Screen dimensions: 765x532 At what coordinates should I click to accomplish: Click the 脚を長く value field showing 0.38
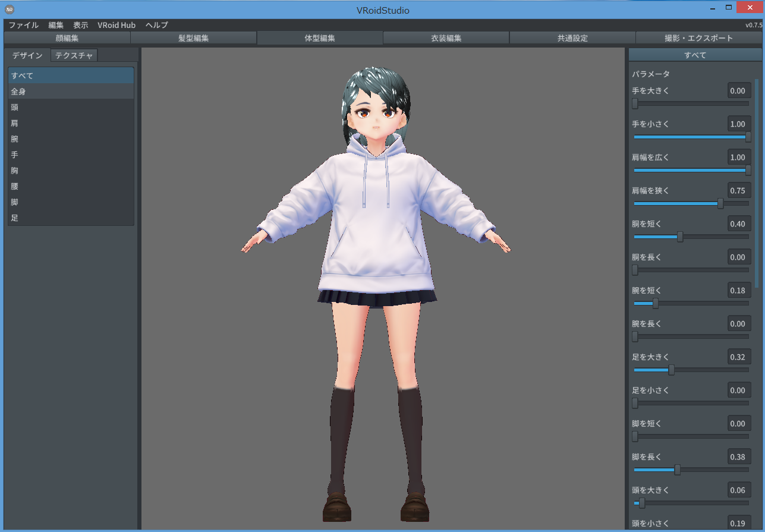(739, 457)
